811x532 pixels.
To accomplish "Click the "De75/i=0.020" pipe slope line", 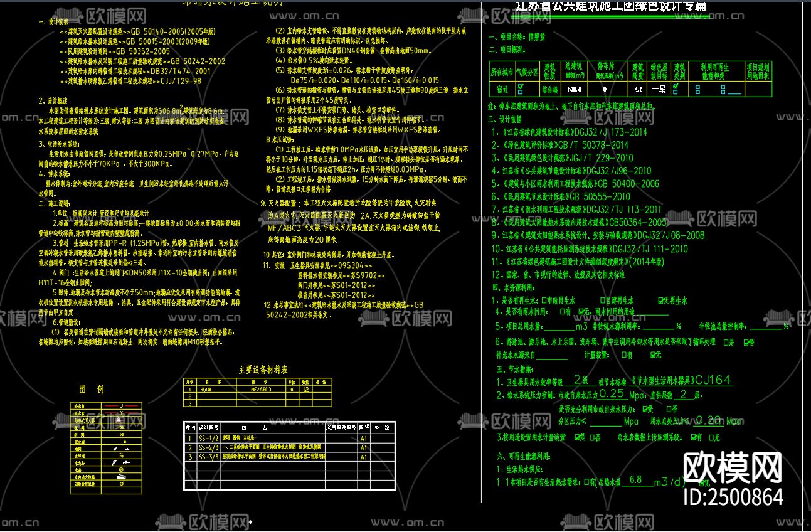I will (x=365, y=80).
